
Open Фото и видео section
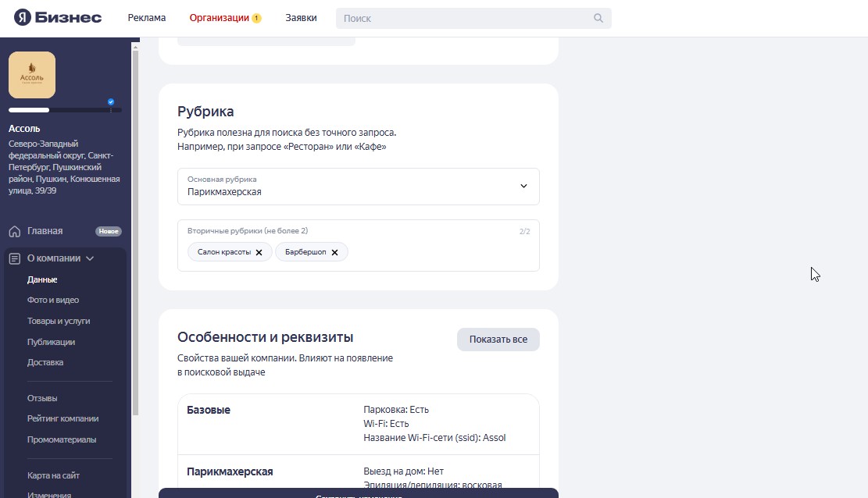pyautogui.click(x=53, y=300)
